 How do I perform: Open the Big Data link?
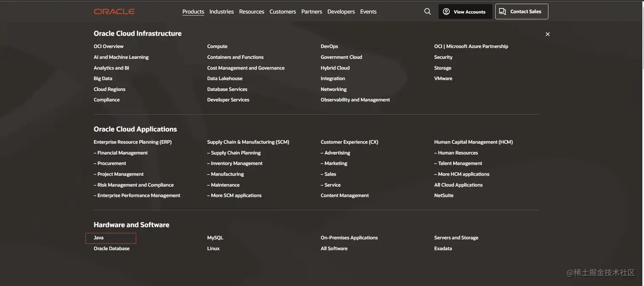point(103,78)
